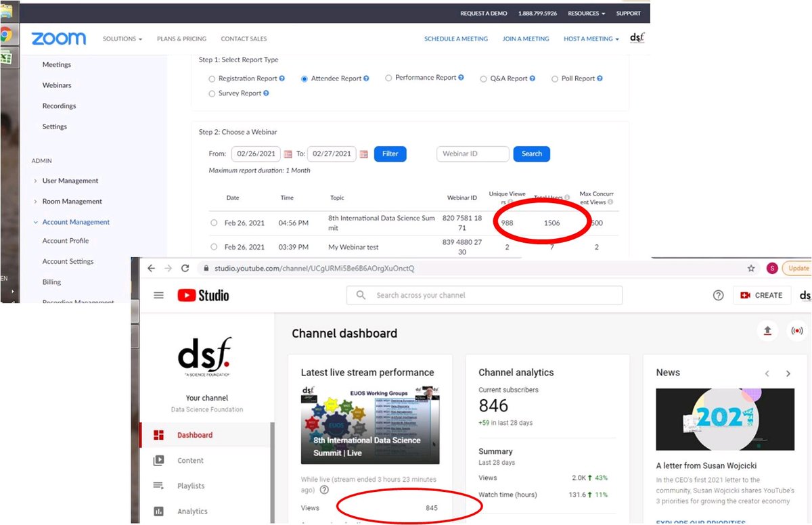The height and width of the screenshot is (525, 812).
Task: Click the browser address bar URL
Action: point(314,269)
